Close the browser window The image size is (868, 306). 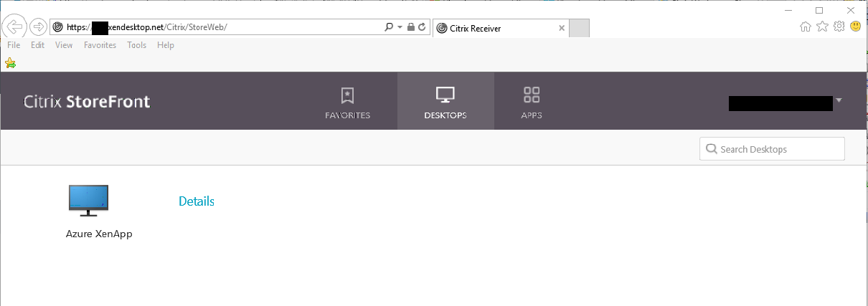851,10
